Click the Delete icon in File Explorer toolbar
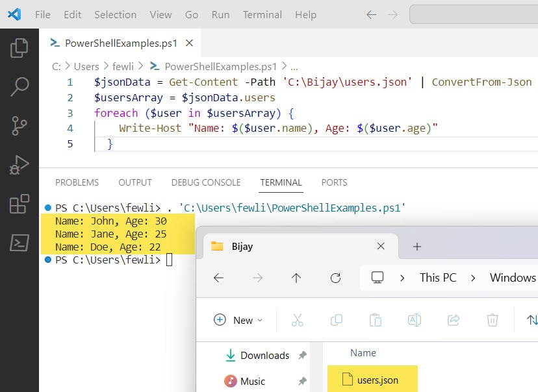 pyautogui.click(x=492, y=319)
